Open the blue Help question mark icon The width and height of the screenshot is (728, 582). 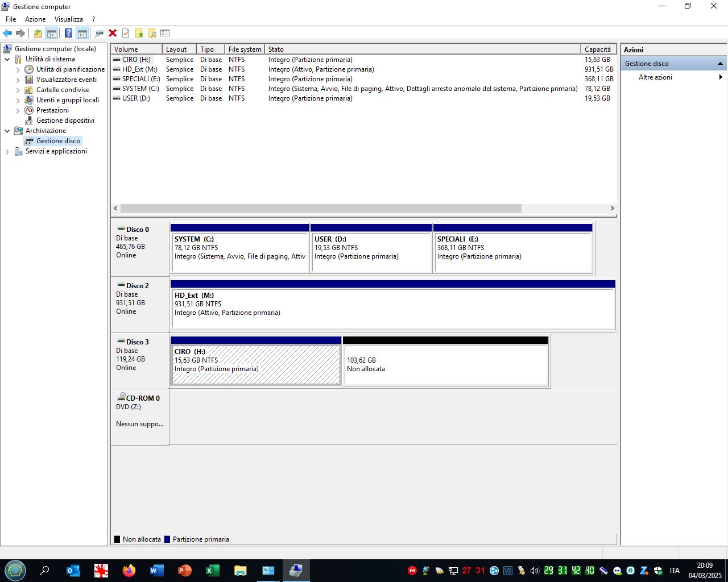click(68, 33)
